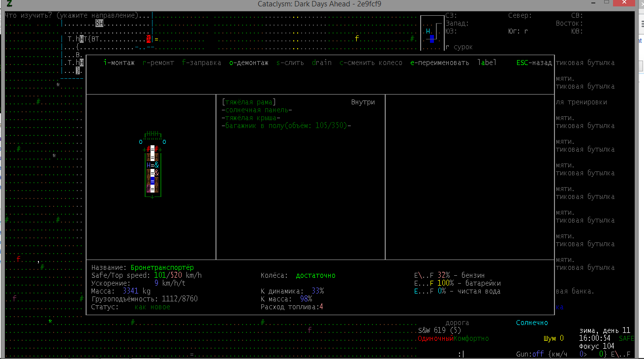Click the drain command
Screen dimensions: 644x359
[322, 63]
